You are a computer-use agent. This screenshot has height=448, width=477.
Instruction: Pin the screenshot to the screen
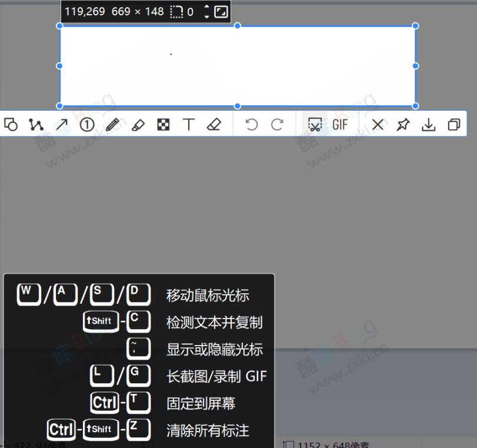click(403, 124)
